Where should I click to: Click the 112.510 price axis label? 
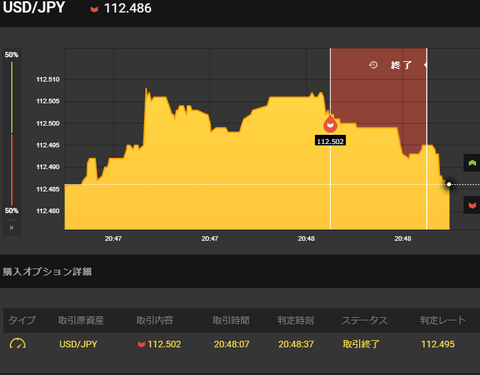point(48,79)
